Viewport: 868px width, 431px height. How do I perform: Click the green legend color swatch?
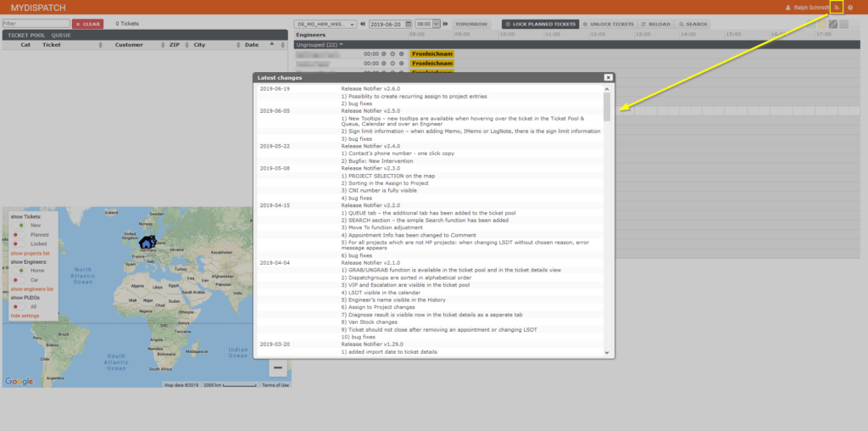812,25
